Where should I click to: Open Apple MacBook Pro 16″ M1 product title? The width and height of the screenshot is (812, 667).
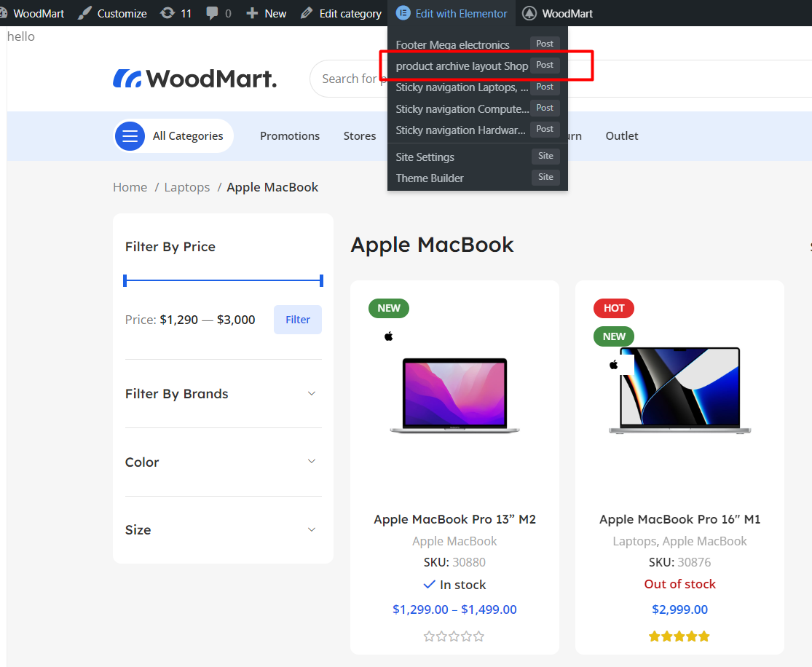point(680,519)
